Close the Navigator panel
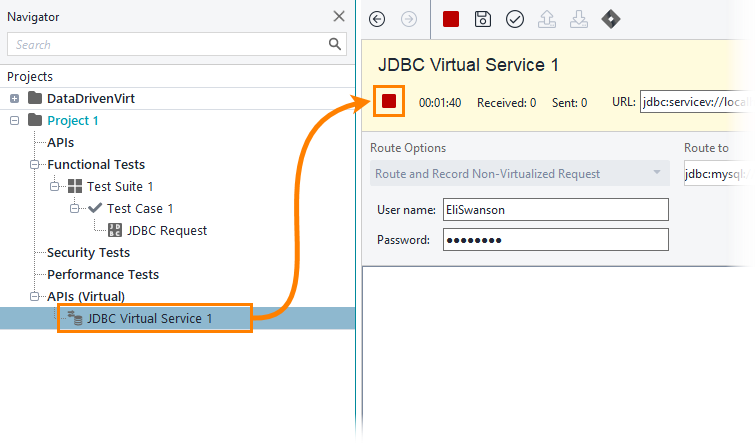The image size is (756, 444). click(339, 16)
